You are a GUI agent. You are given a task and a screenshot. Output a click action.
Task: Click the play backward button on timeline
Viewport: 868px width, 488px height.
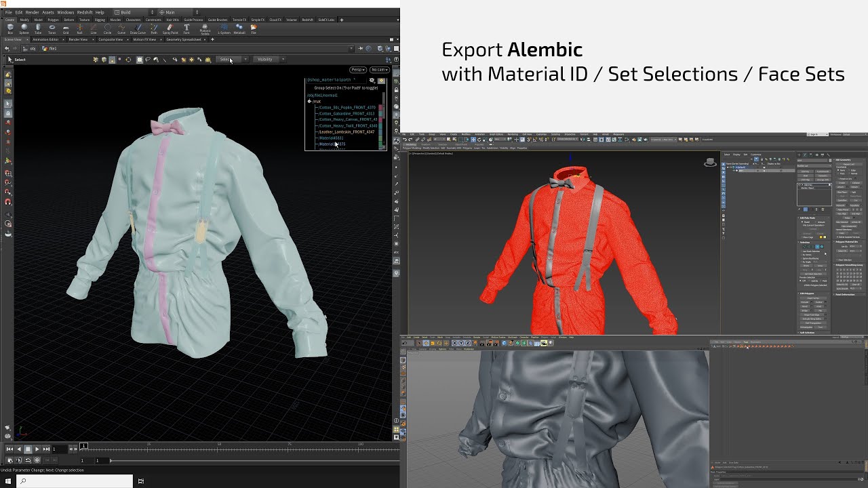click(19, 449)
